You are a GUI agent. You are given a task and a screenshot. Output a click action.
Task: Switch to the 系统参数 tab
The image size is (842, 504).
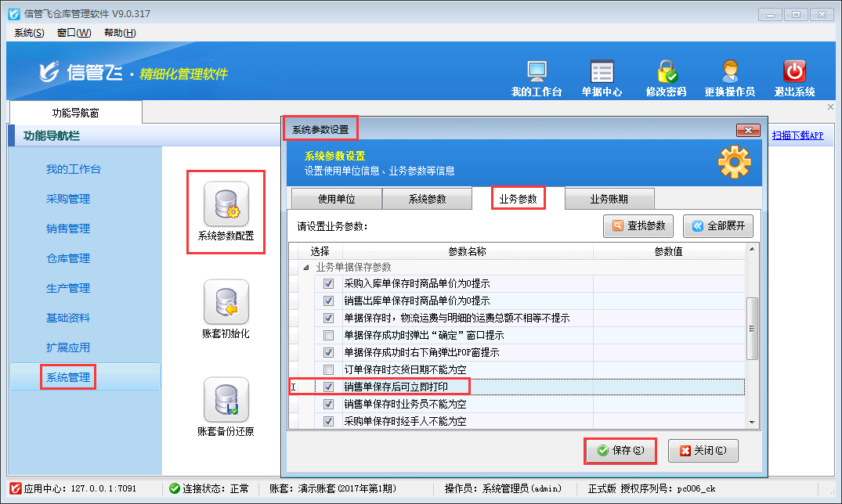pos(427,199)
